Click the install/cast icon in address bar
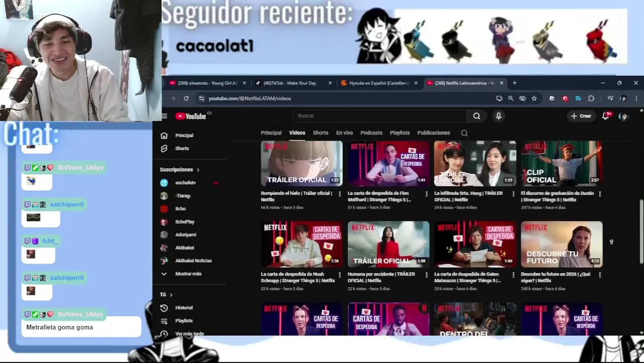 (499, 98)
